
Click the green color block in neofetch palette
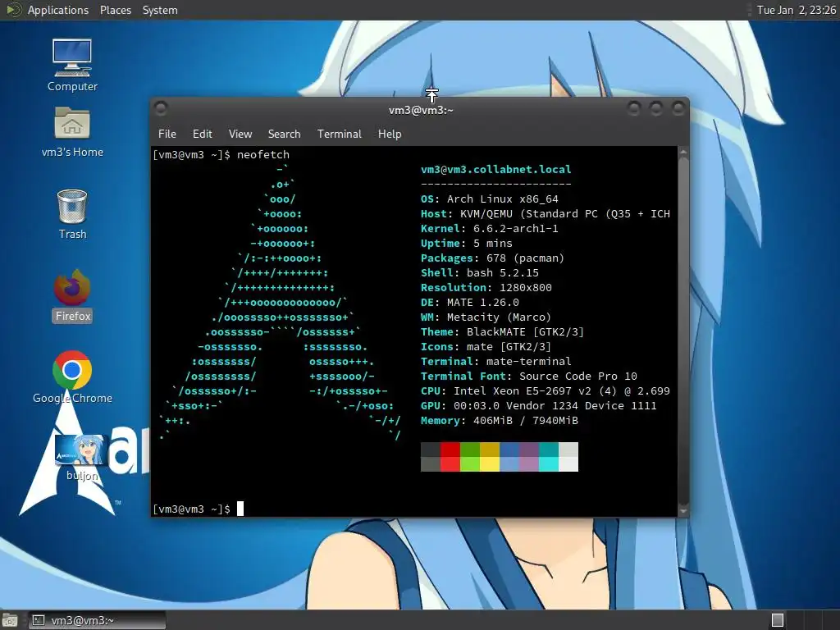[x=470, y=457]
